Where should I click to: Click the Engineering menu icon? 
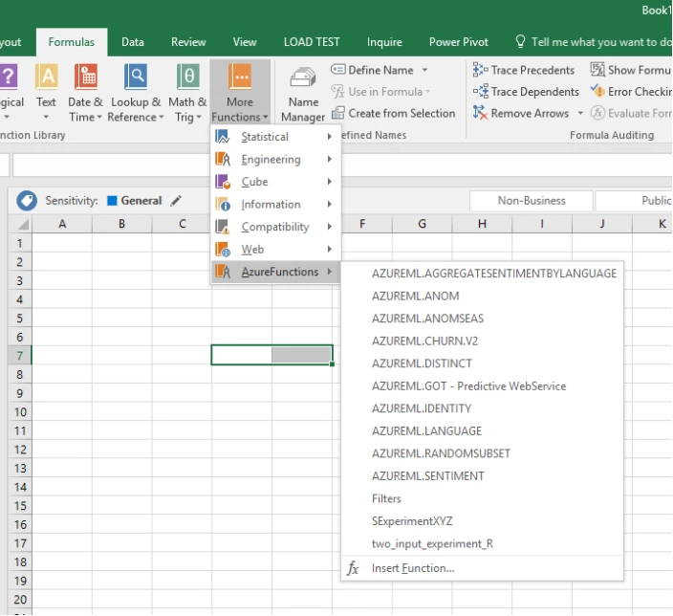223,160
